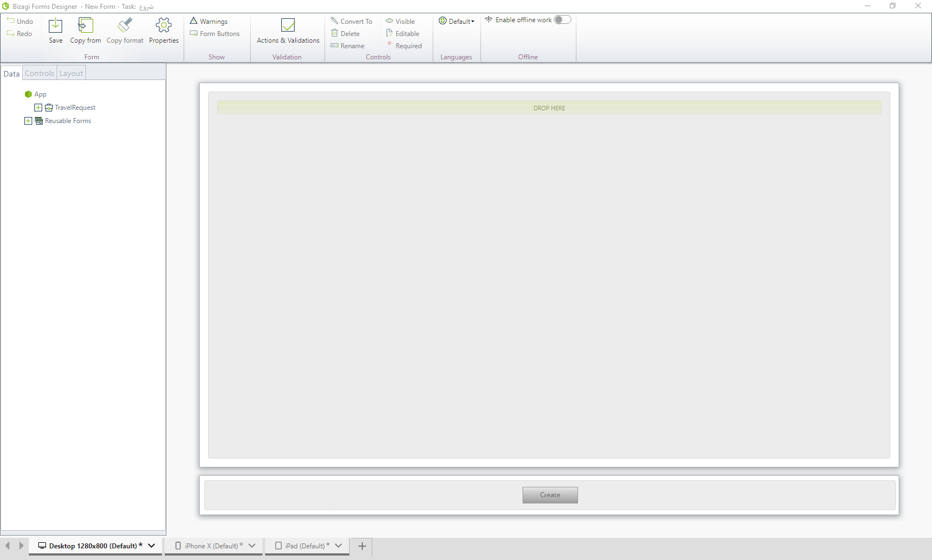The image size is (932, 560).
Task: Expand the TravelRequest node
Action: click(38, 108)
